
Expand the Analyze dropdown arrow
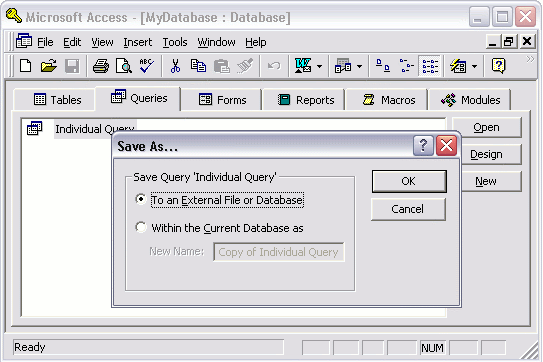(359, 66)
